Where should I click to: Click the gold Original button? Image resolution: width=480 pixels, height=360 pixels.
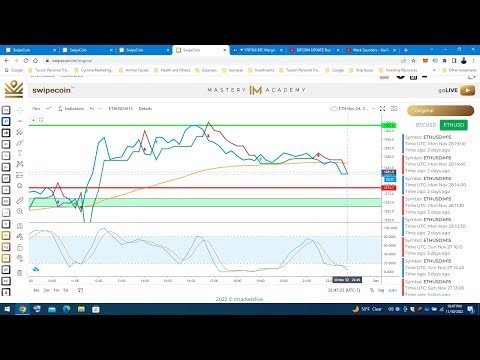click(x=440, y=111)
